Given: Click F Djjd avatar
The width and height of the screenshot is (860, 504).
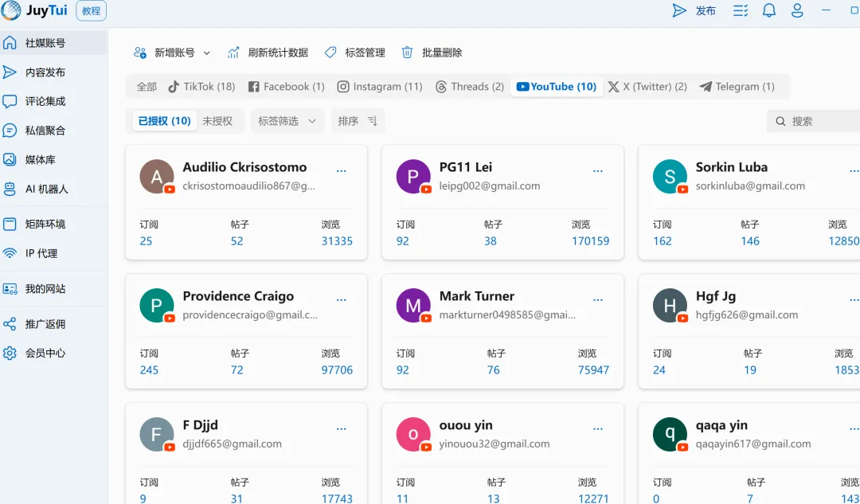Looking at the screenshot, I should (x=157, y=435).
